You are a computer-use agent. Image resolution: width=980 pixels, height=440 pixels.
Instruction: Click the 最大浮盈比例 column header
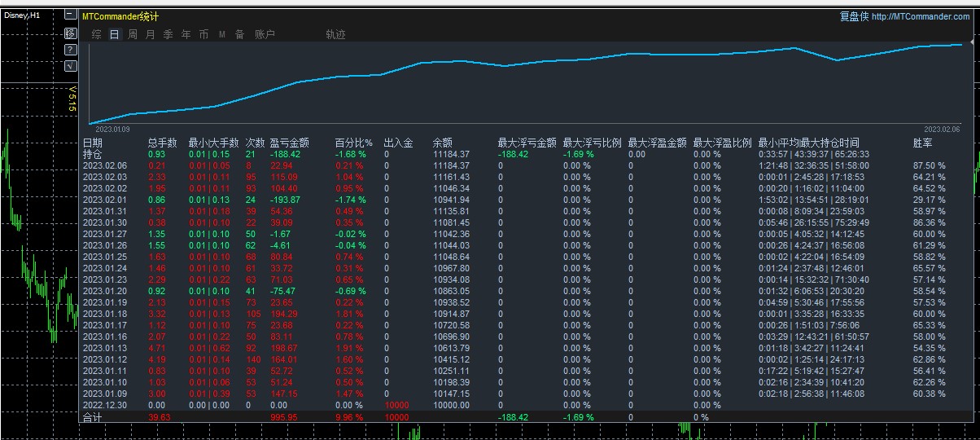pos(722,143)
